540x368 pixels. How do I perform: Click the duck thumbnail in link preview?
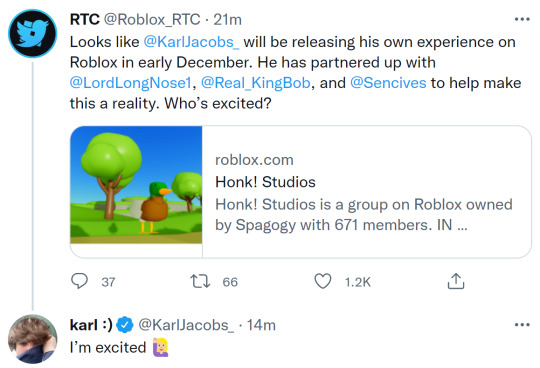pos(136,185)
